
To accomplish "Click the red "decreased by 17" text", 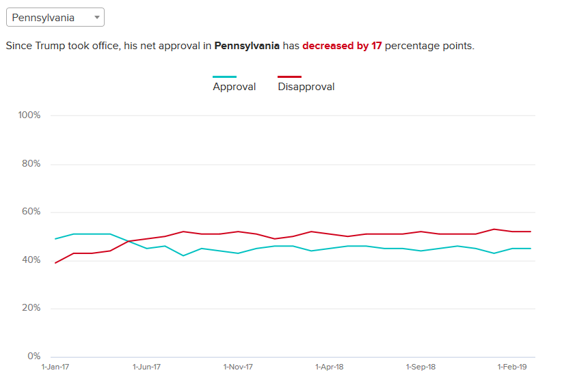I will tap(342, 46).
